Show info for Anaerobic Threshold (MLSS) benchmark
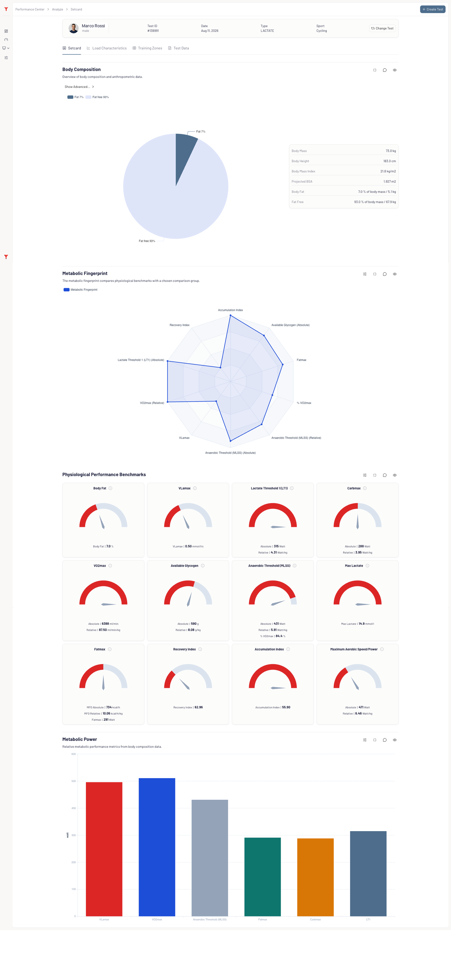 (x=295, y=566)
